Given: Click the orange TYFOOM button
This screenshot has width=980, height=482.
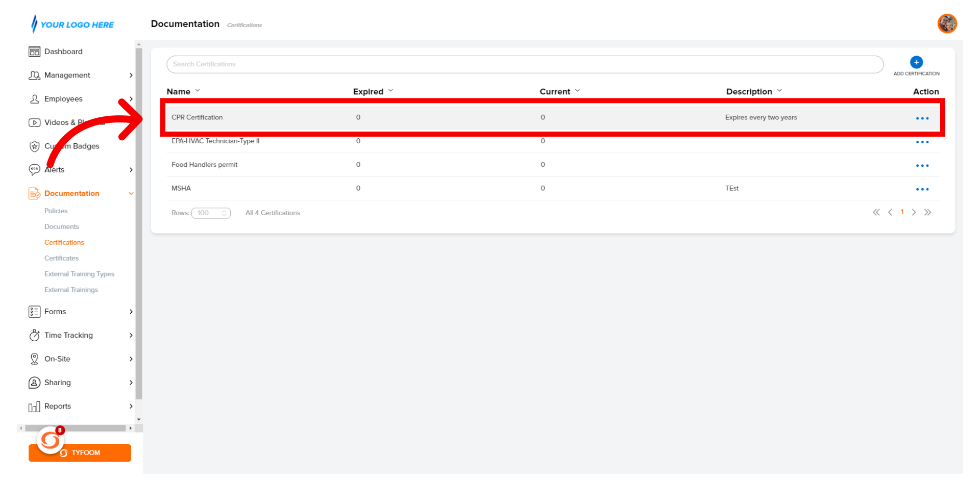Looking at the screenshot, I should pos(80,452).
